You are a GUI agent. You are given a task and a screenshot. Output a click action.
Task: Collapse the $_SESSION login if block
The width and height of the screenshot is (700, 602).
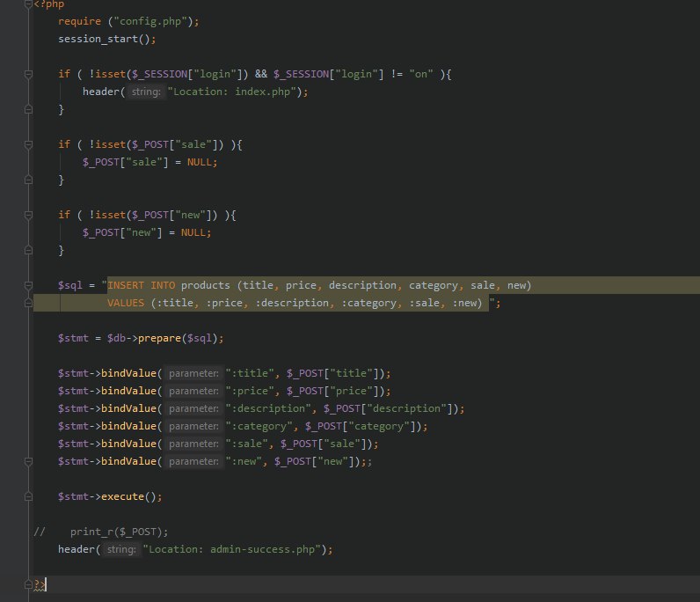click(28, 74)
